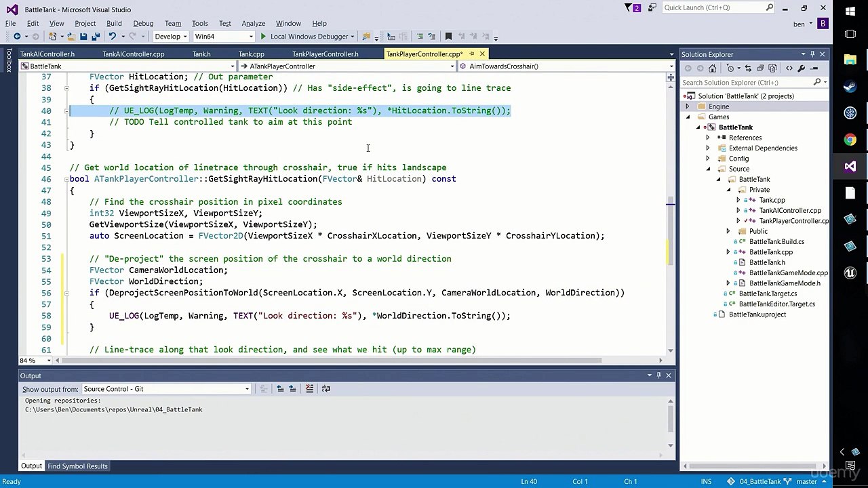Open Properties wrench icon in Solution Explorer
Image resolution: width=868 pixels, height=488 pixels.
pos(802,68)
